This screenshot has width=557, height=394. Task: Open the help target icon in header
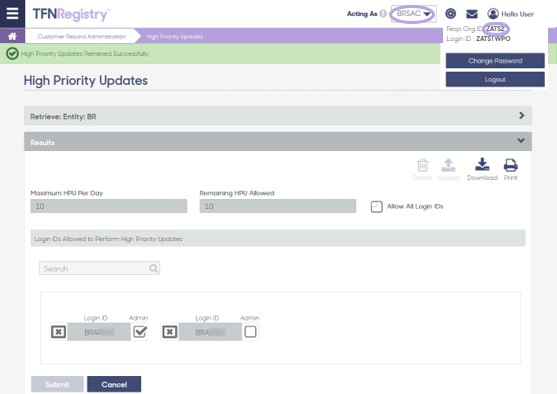[450, 14]
